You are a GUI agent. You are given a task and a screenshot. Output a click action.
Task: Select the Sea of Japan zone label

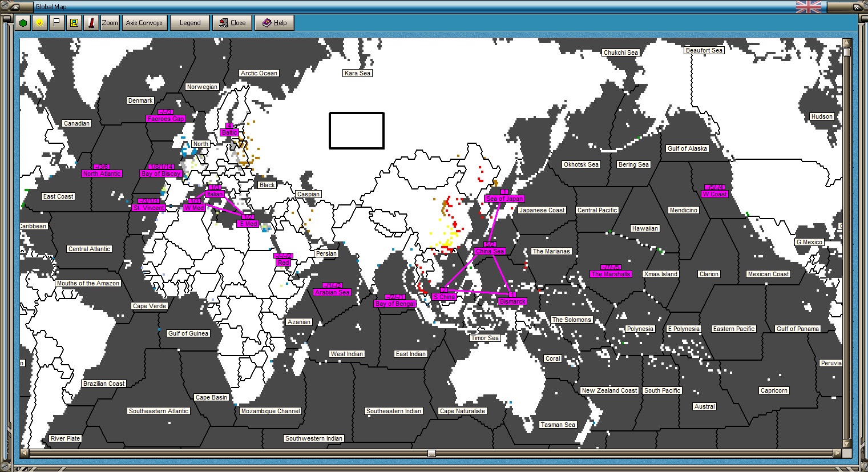pos(504,199)
